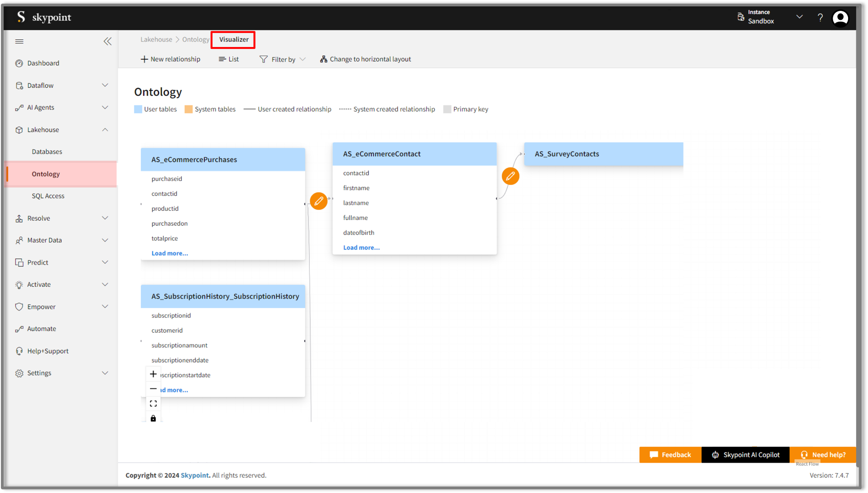Open the Filter by dropdown
This screenshot has width=868, height=493.
tap(283, 59)
